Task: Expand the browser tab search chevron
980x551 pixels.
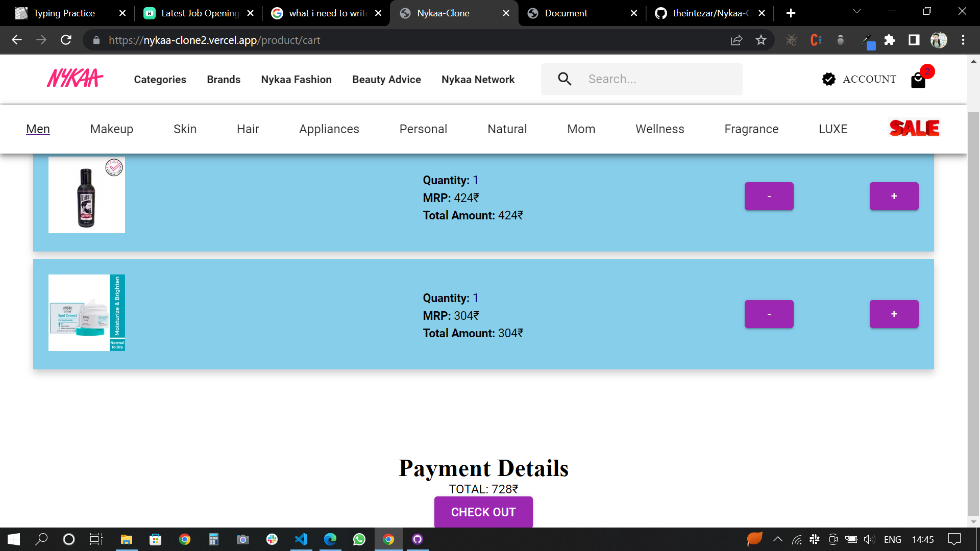Action: (x=856, y=11)
